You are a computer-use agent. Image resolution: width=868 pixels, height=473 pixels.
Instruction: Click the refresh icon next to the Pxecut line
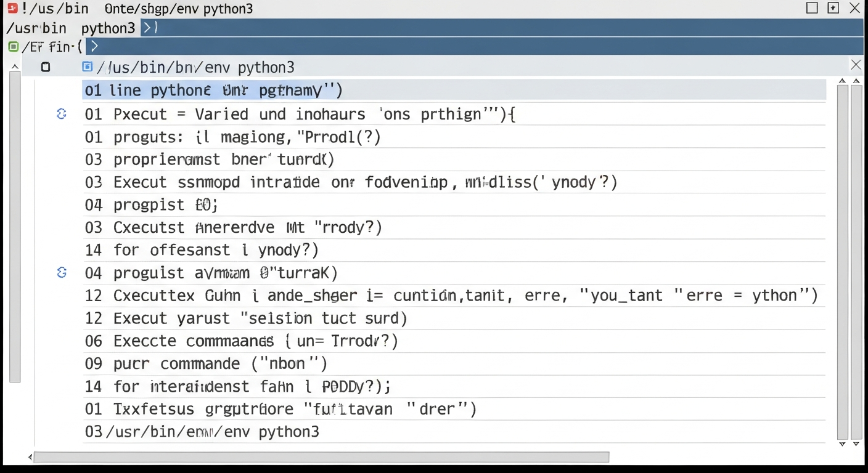[62, 113]
